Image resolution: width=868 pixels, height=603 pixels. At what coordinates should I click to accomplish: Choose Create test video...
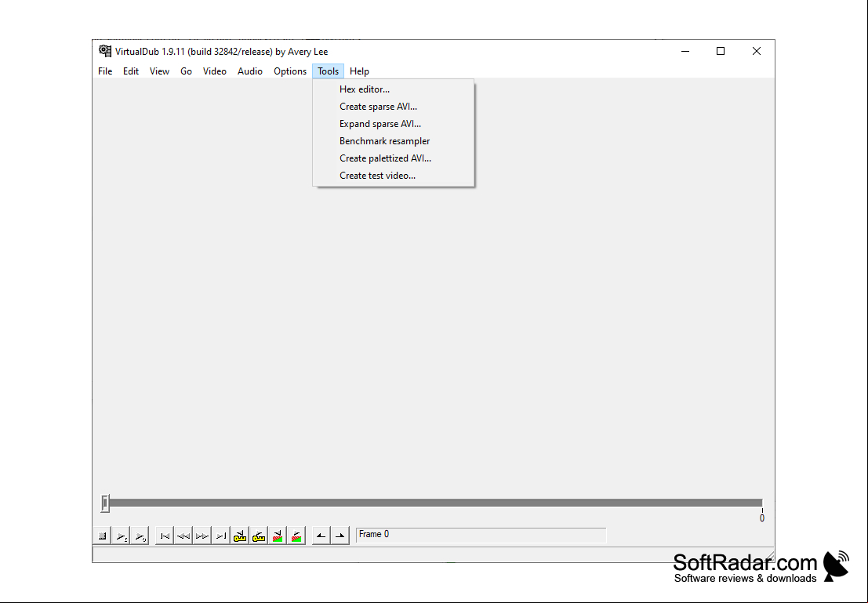point(393,176)
